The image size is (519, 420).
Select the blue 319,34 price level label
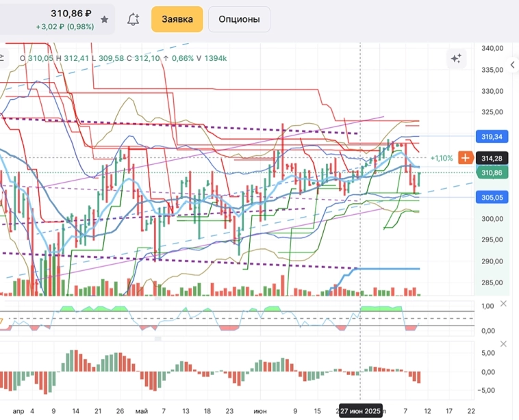493,137
